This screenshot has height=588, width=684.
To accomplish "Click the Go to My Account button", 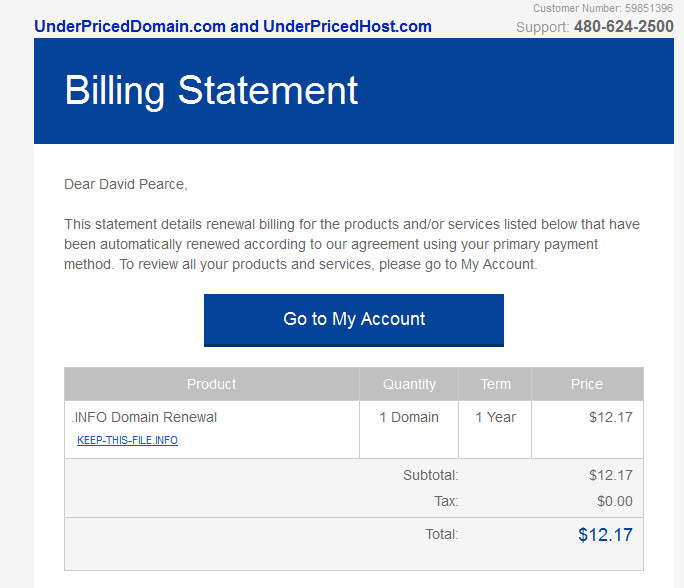I will [354, 320].
